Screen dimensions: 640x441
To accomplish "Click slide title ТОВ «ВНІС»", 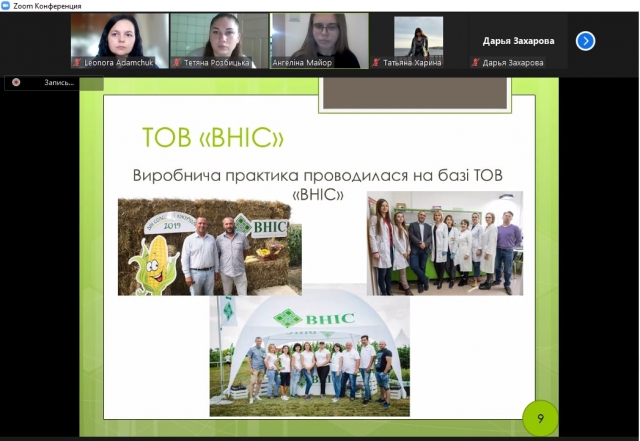I will [213, 137].
